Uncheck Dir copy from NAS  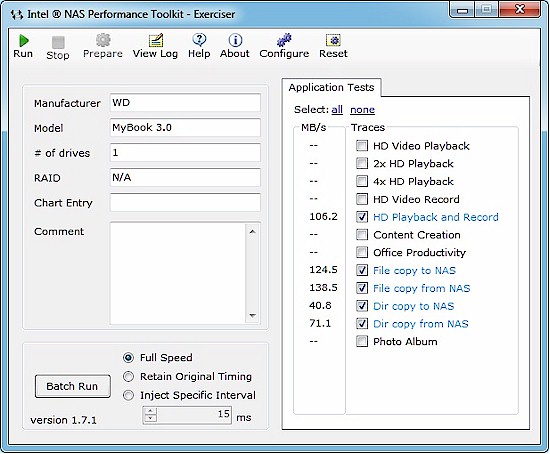(362, 323)
